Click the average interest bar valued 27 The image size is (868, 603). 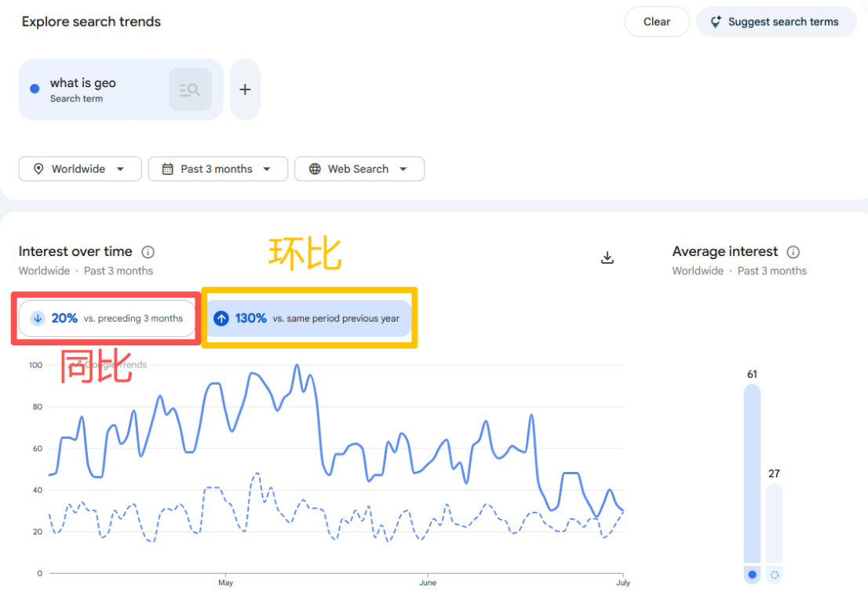(x=775, y=524)
